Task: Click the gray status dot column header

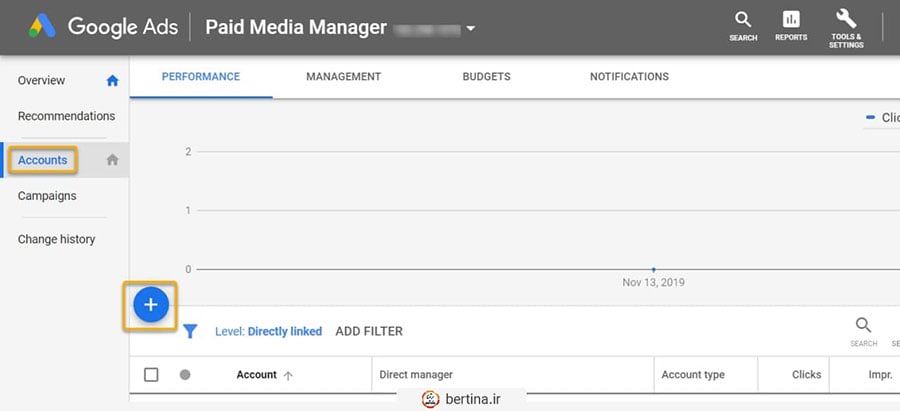Action: [185, 375]
